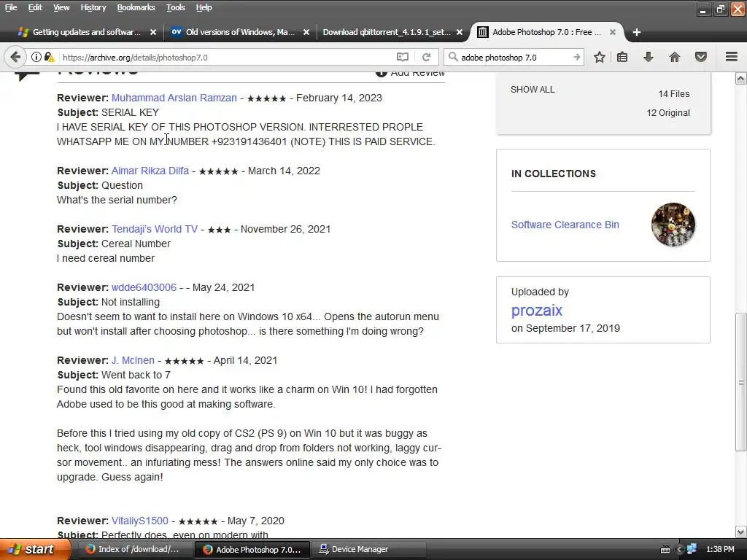Click scrollbar up arrow
This screenshot has width=747, height=560.
[741, 79]
